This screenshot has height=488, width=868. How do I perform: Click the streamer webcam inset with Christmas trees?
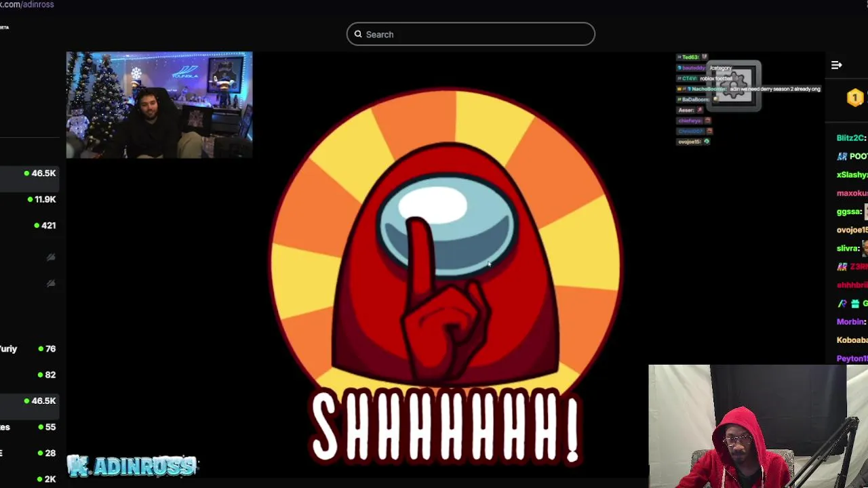(159, 105)
